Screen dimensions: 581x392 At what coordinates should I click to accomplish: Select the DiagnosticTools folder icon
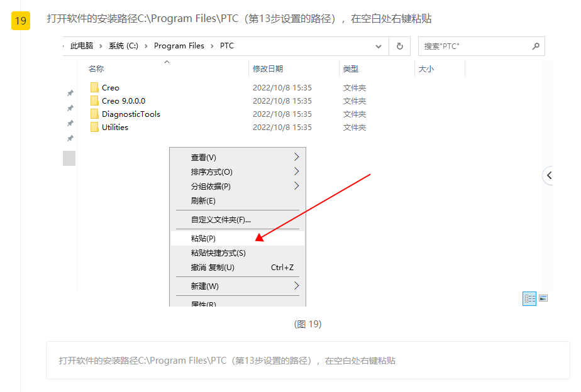tap(94, 114)
